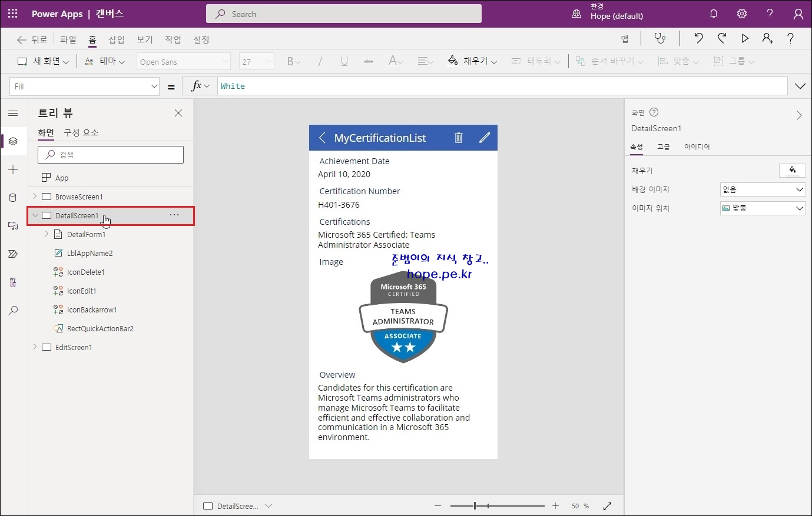Image resolution: width=812 pixels, height=516 pixels.
Task: Switch to 아이디어 tab in properties
Action: click(697, 147)
